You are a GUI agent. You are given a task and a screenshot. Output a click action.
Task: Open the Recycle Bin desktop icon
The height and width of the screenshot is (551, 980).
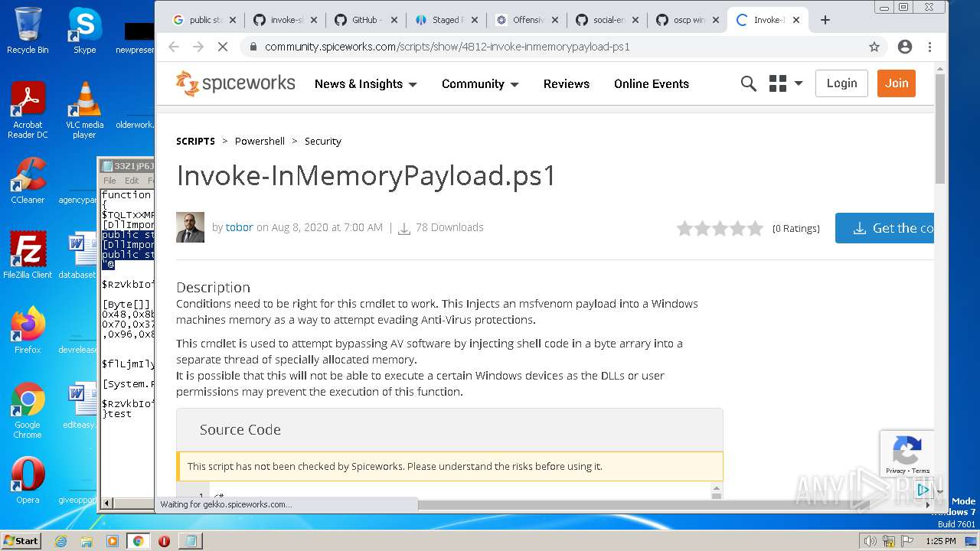pos(28,31)
